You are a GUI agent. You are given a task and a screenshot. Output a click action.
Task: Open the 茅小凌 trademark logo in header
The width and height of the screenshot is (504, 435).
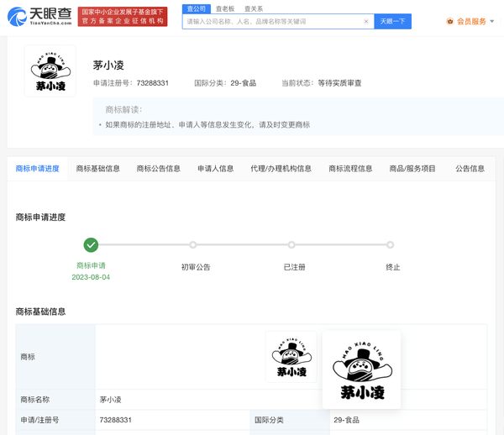[50, 71]
